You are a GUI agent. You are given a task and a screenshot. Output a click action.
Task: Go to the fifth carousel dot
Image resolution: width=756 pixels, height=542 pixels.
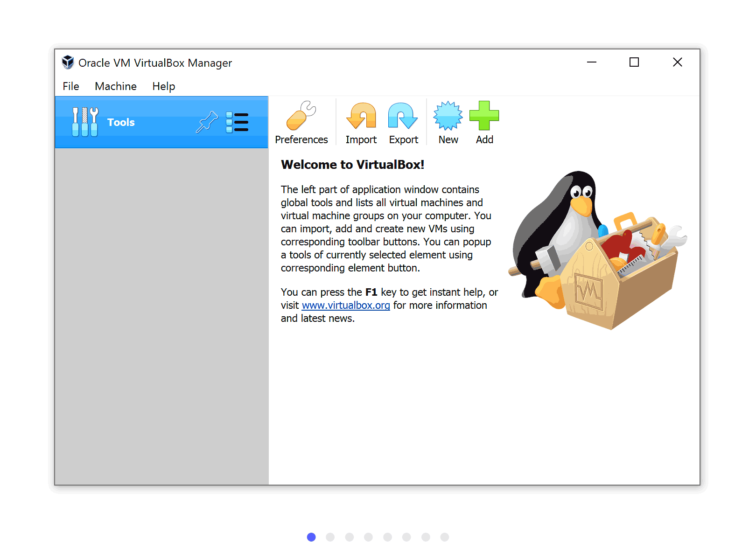tap(388, 537)
